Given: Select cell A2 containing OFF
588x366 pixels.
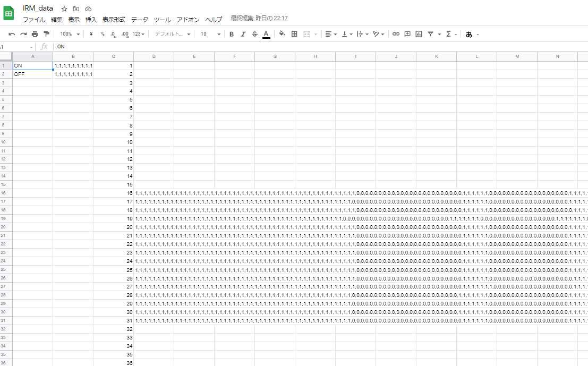Looking at the screenshot, I should coord(32,74).
